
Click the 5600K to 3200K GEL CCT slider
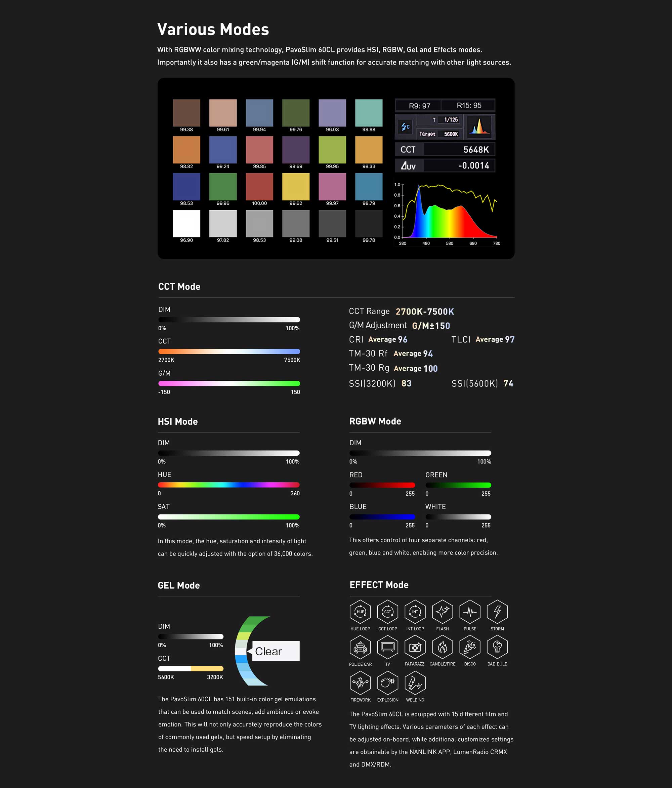pyautogui.click(x=191, y=669)
